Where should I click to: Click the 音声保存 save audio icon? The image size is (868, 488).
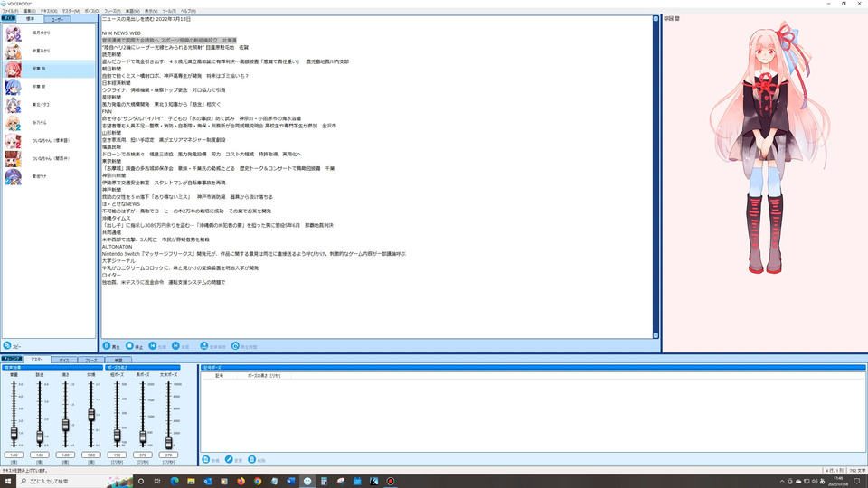click(x=204, y=346)
